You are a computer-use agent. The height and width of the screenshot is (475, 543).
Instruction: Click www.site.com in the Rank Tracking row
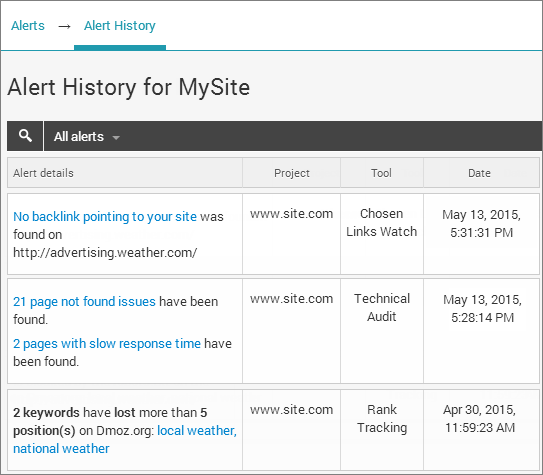click(x=292, y=410)
